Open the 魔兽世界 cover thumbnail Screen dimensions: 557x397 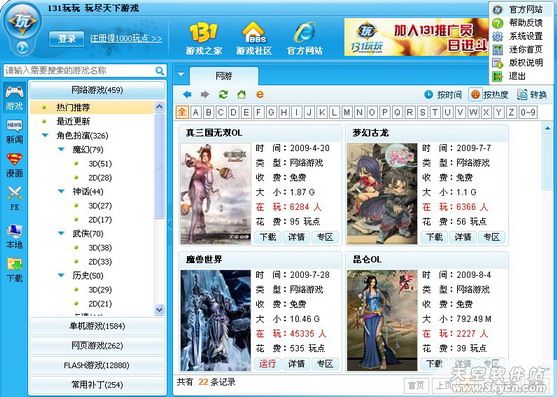coord(216,320)
